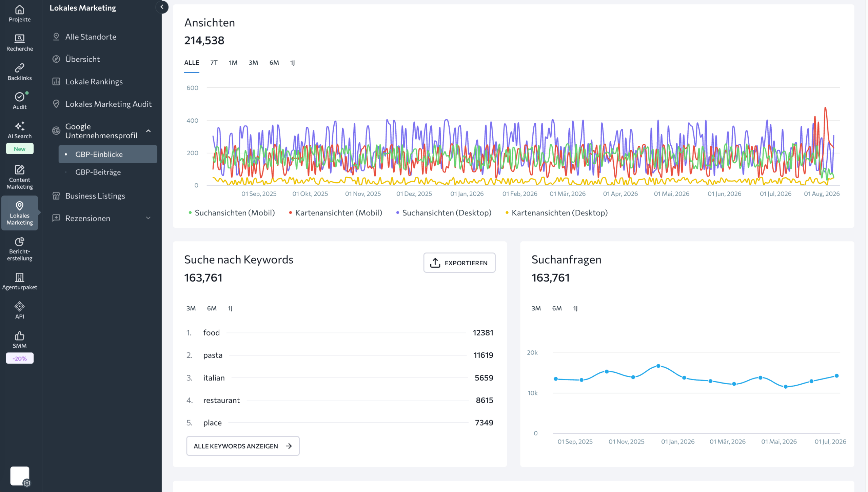Image resolution: width=868 pixels, height=492 pixels.
Task: Open GBP-Einblicke menu item
Action: tap(108, 154)
